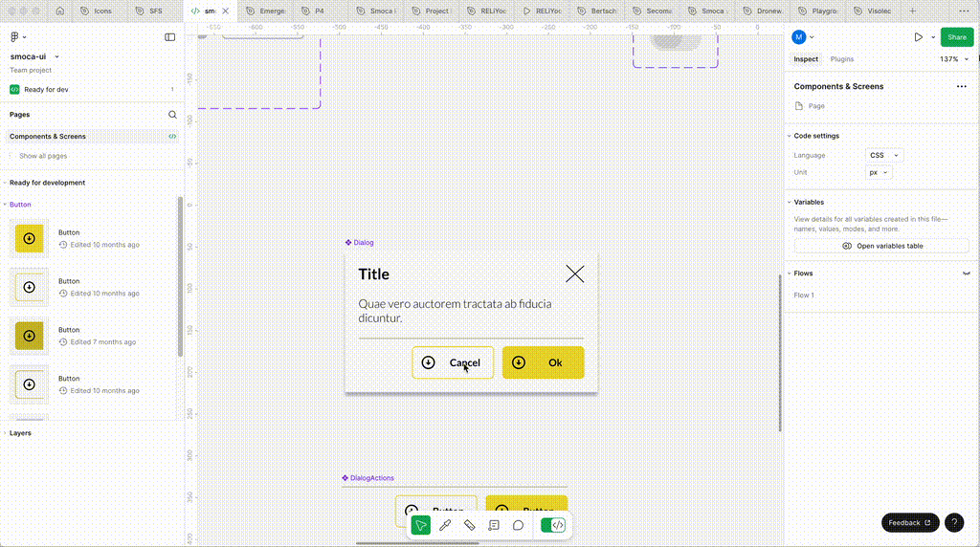Collapse the Ready for development section
Viewport: 980px width, 547px height.
click(5, 183)
